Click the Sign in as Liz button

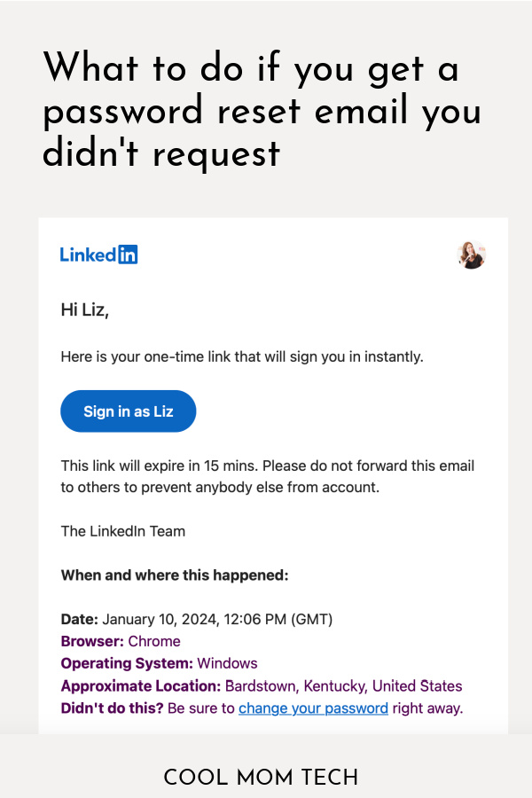click(x=128, y=411)
